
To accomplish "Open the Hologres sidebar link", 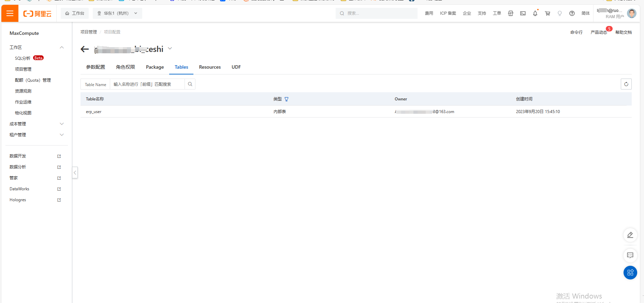I will coord(18,200).
